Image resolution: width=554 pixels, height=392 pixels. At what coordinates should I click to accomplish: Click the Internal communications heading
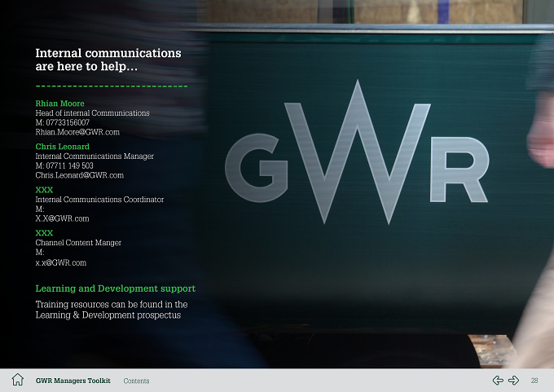coord(108,59)
